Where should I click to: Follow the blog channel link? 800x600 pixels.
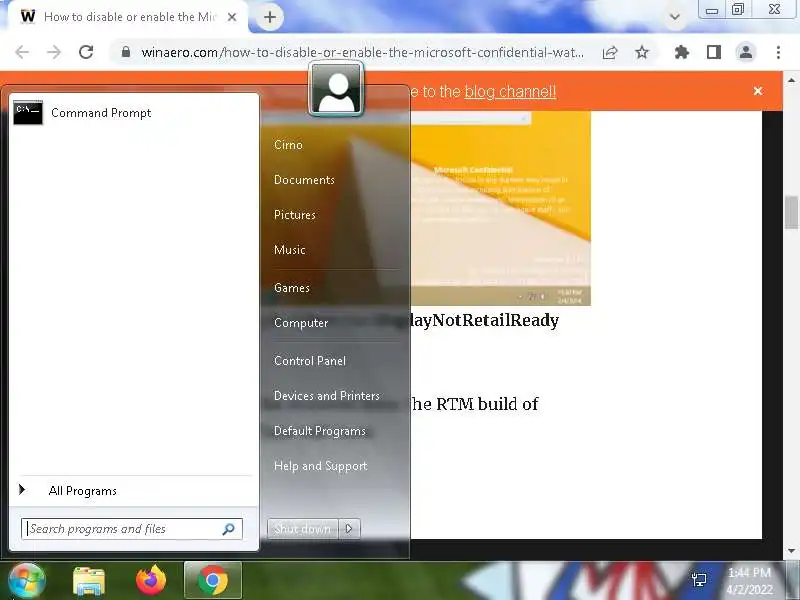pos(510,92)
